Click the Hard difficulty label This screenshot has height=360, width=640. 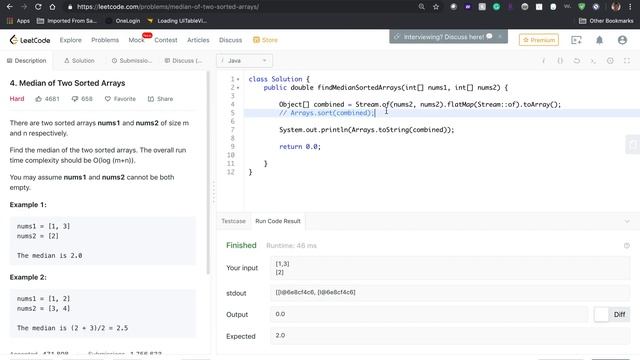(17, 99)
